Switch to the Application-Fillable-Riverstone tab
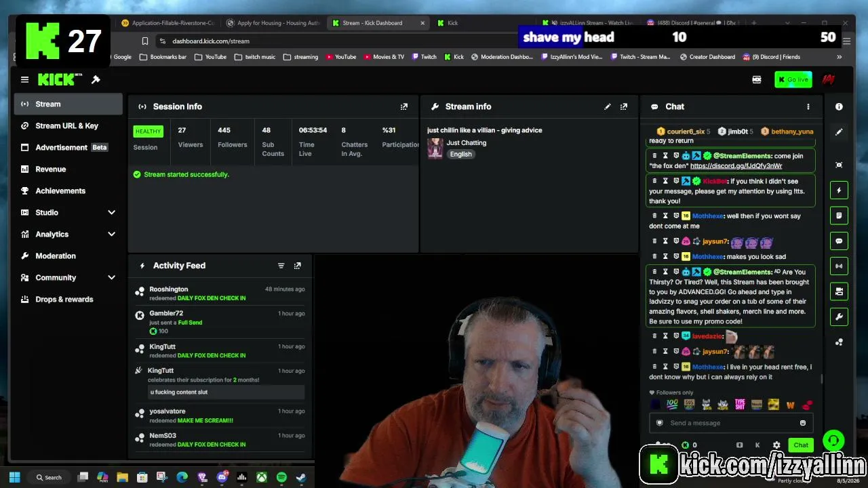Image resolution: width=868 pixels, height=488 pixels. point(167,23)
